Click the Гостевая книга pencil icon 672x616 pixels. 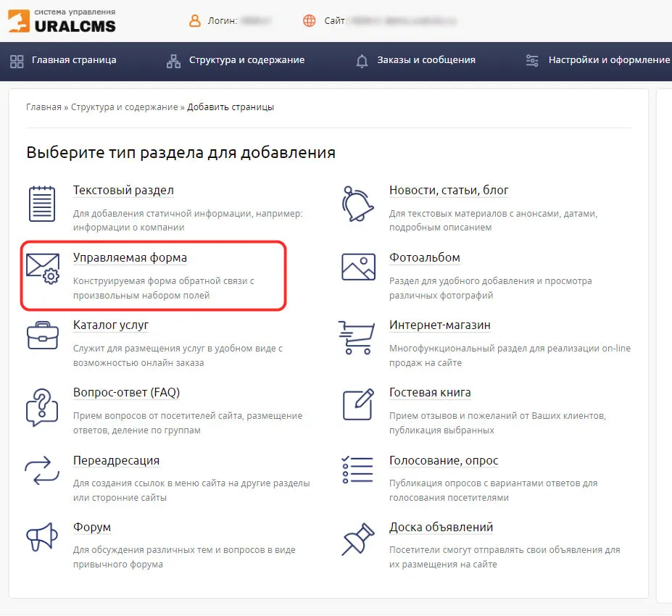[358, 404]
